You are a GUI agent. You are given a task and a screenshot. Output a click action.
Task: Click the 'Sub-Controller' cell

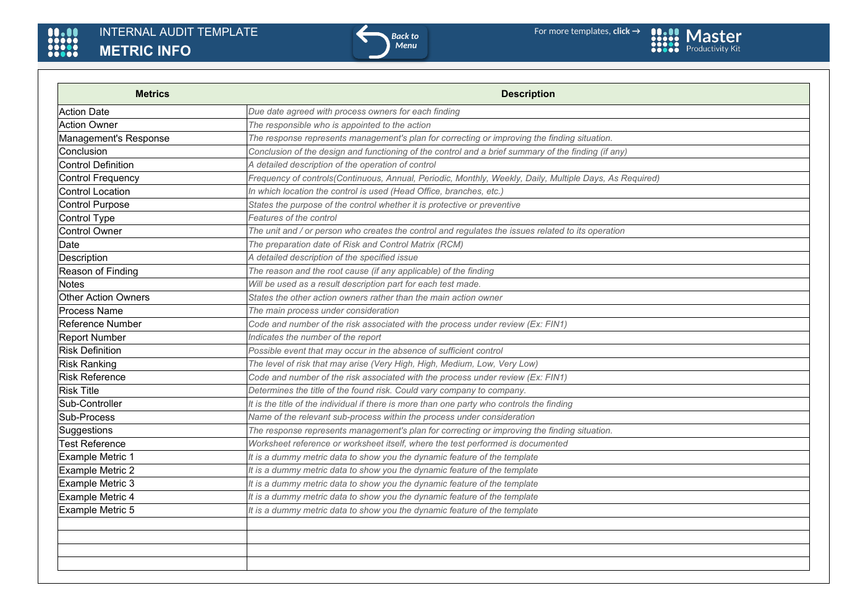click(x=152, y=404)
